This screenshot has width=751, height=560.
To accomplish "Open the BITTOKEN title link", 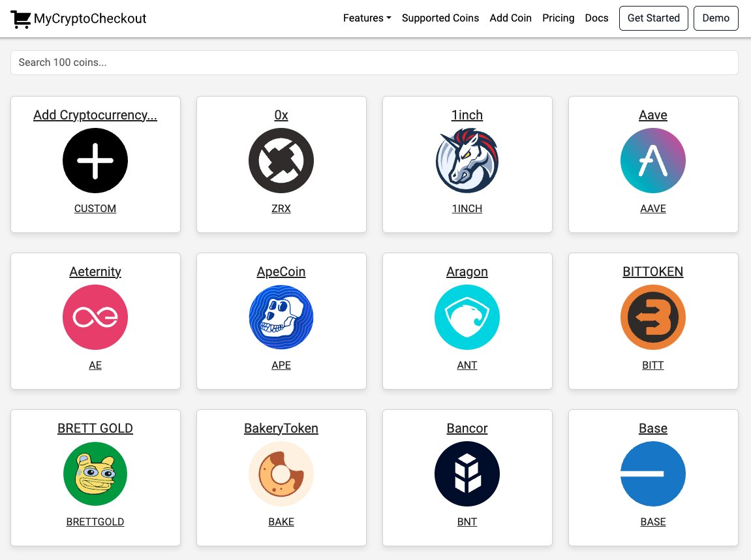I will pos(653,272).
